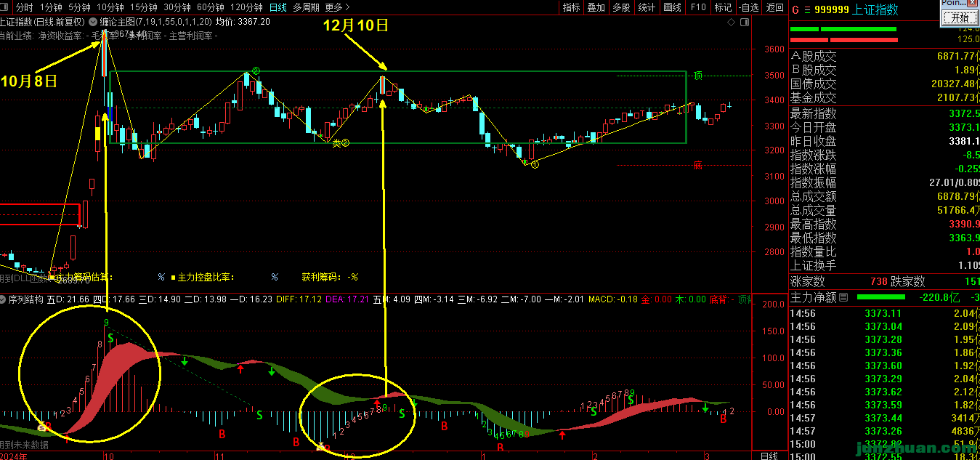Viewport: 980px width, 460px height.
Task: Click the green list icon before 999999
Action: (807, 10)
